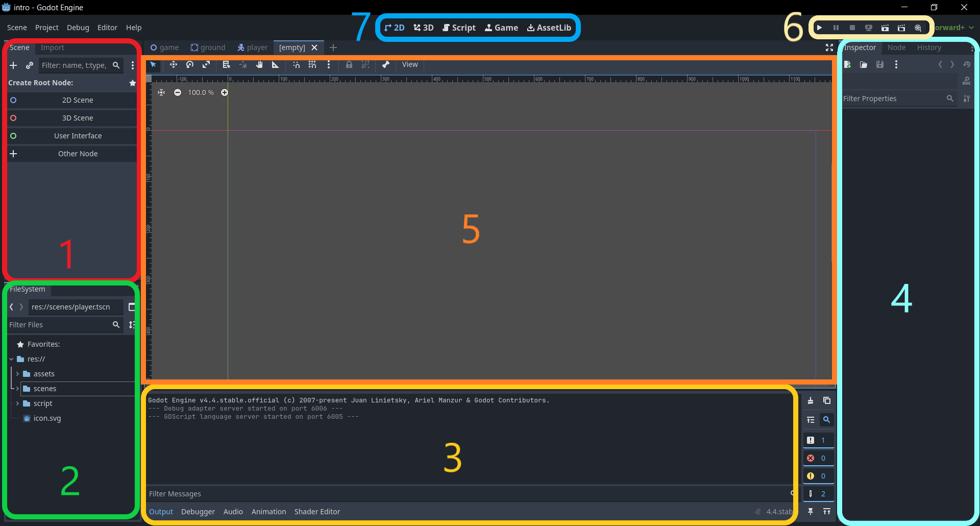This screenshot has width=980, height=526.
Task: Open the Shader Editor bottom panel
Action: click(x=317, y=512)
